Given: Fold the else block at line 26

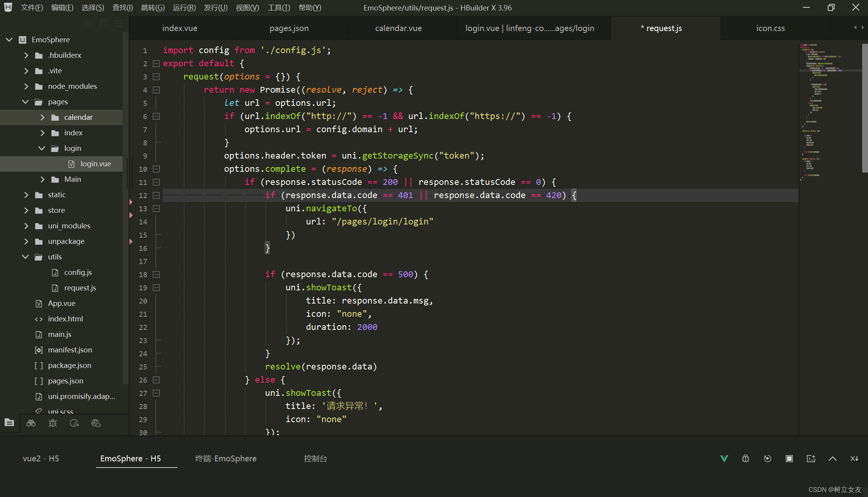Looking at the screenshot, I should pyautogui.click(x=156, y=380).
